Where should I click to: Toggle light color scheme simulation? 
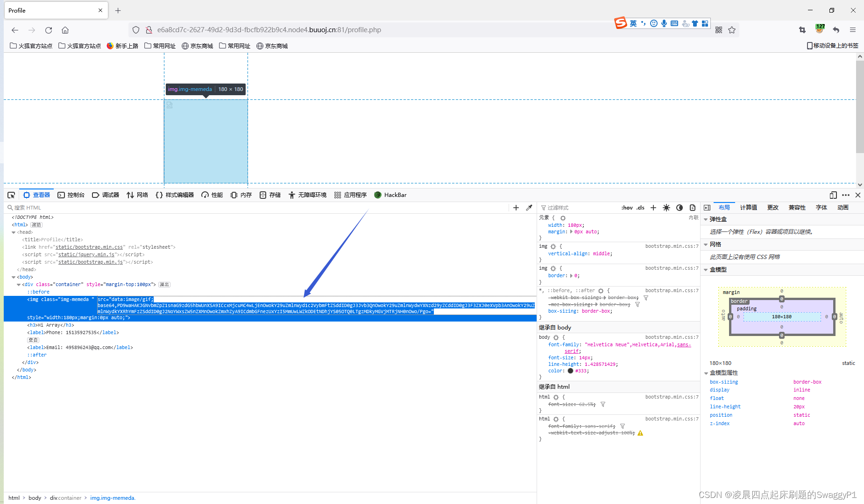pyautogui.click(x=666, y=208)
